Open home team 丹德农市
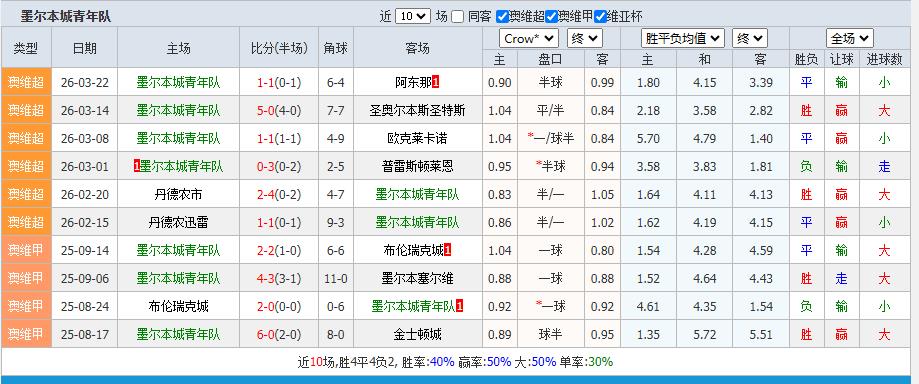The height and width of the screenshot is (384, 919). [178, 195]
